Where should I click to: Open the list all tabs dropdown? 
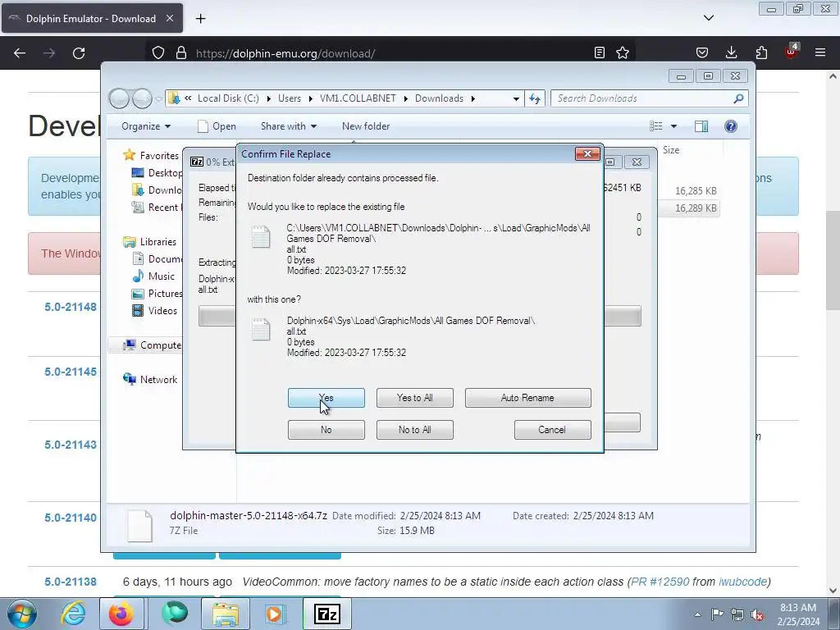pyautogui.click(x=709, y=18)
